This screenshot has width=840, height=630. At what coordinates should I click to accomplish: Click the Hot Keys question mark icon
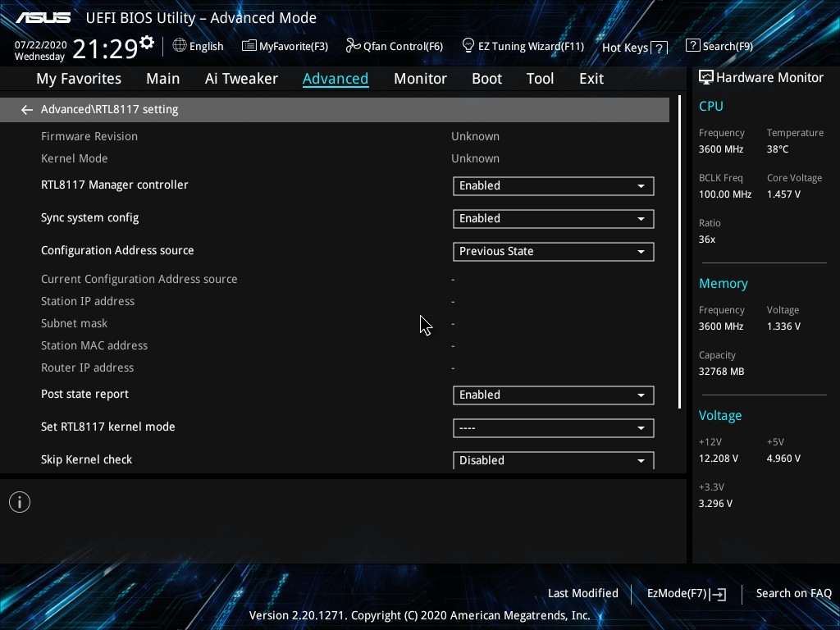(x=659, y=48)
